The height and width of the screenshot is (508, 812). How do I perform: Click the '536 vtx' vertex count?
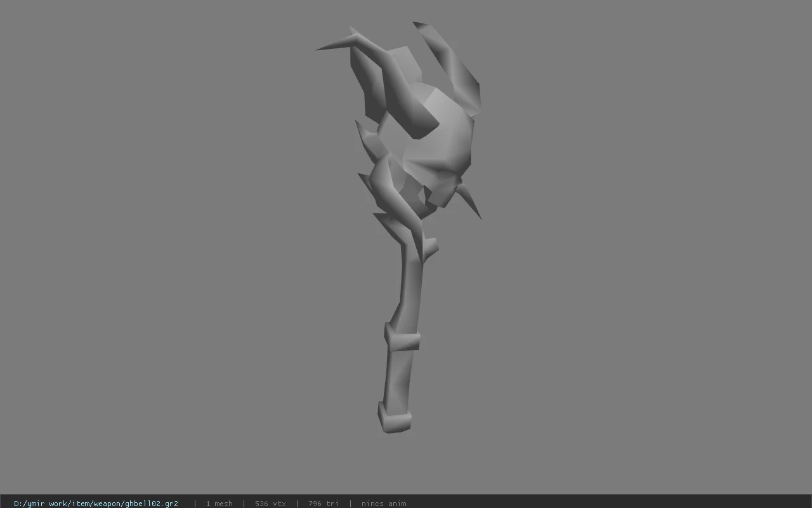270,504
